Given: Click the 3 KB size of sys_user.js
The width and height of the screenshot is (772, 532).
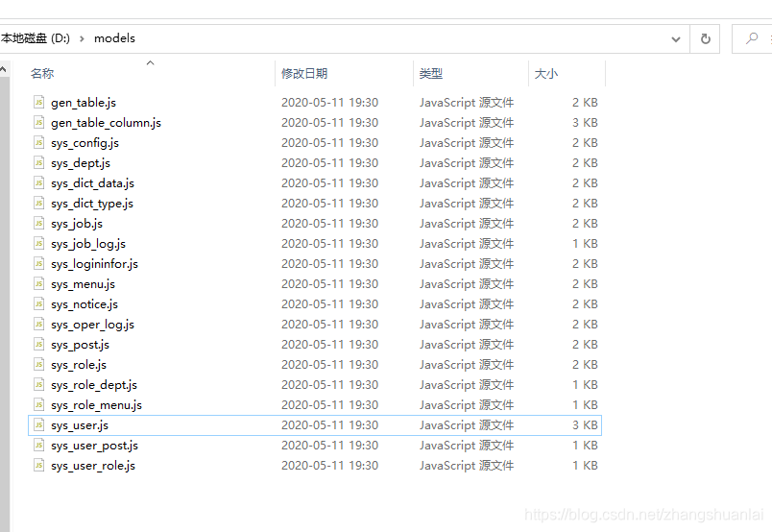Looking at the screenshot, I should click(x=585, y=425).
